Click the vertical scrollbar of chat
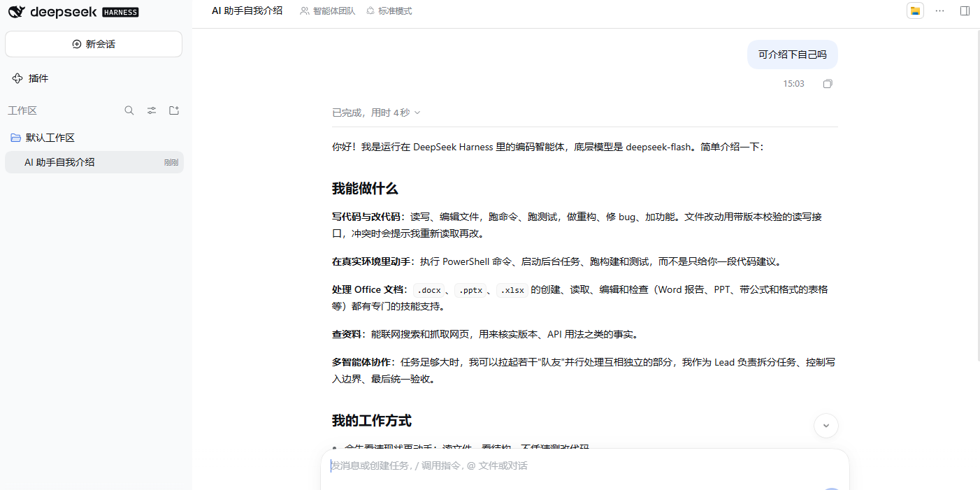The height and width of the screenshot is (490, 980). pyautogui.click(x=977, y=196)
